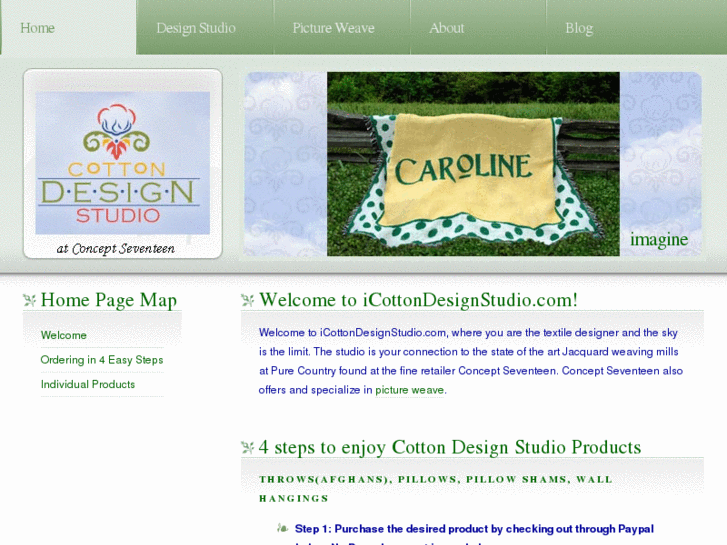Follow the picture weave link in welcome text
Viewport: 727px width, 545px height.
(x=409, y=390)
